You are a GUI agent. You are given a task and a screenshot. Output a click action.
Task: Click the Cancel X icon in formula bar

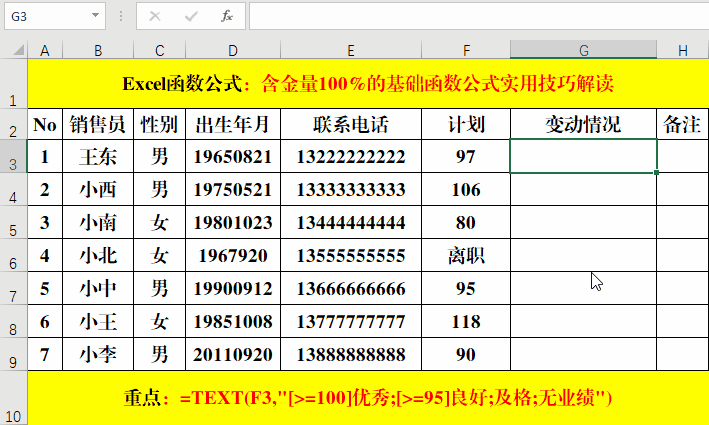pos(155,16)
